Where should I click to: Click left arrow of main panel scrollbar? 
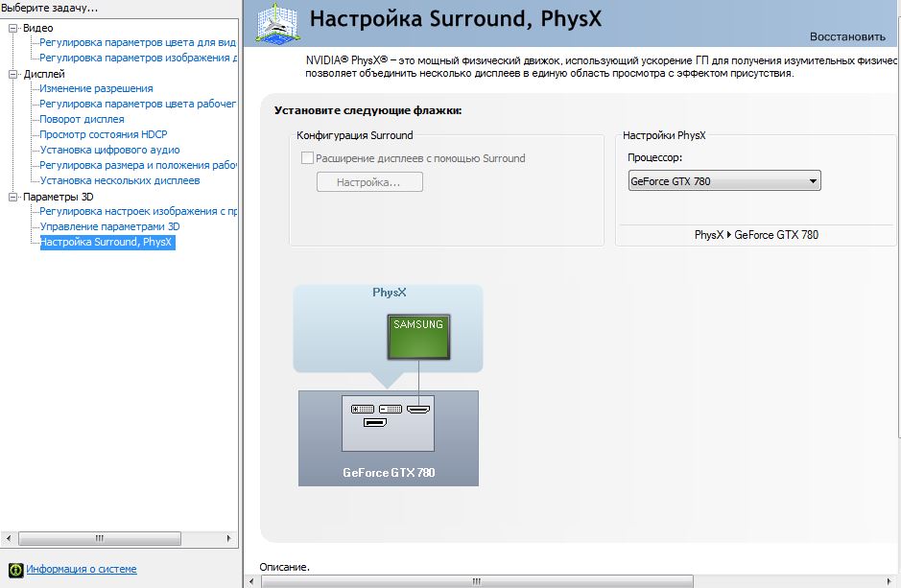pos(251,581)
